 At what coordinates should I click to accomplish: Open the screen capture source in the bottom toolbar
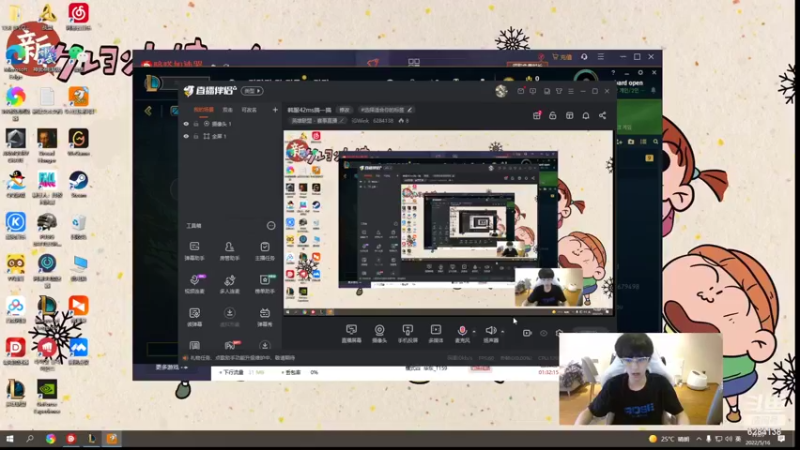pyautogui.click(x=351, y=333)
